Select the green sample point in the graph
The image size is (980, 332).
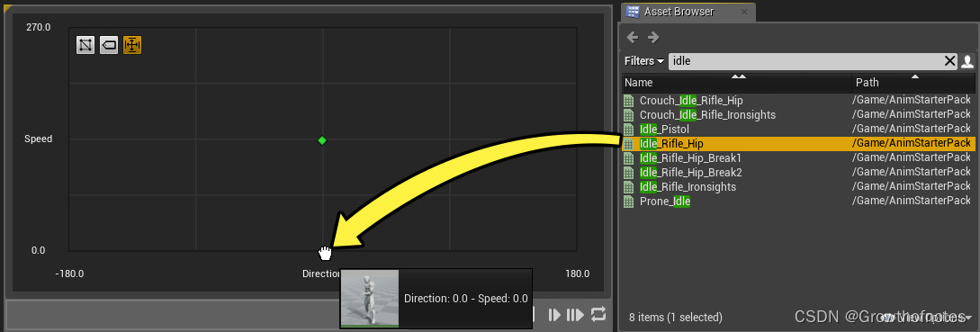322,140
